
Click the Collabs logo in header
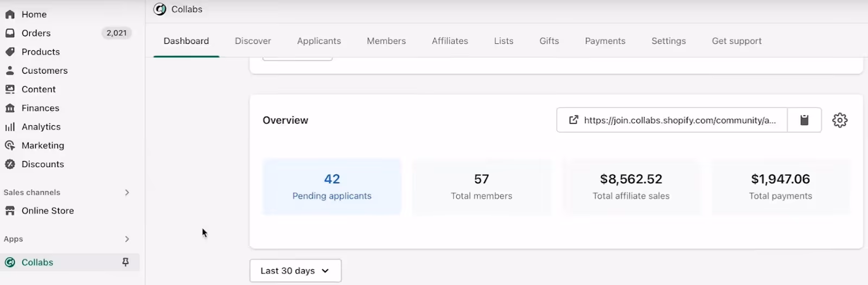160,9
